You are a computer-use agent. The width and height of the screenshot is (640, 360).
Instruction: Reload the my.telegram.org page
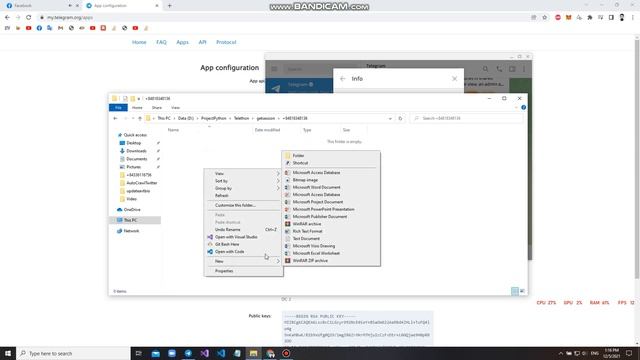(x=29, y=18)
